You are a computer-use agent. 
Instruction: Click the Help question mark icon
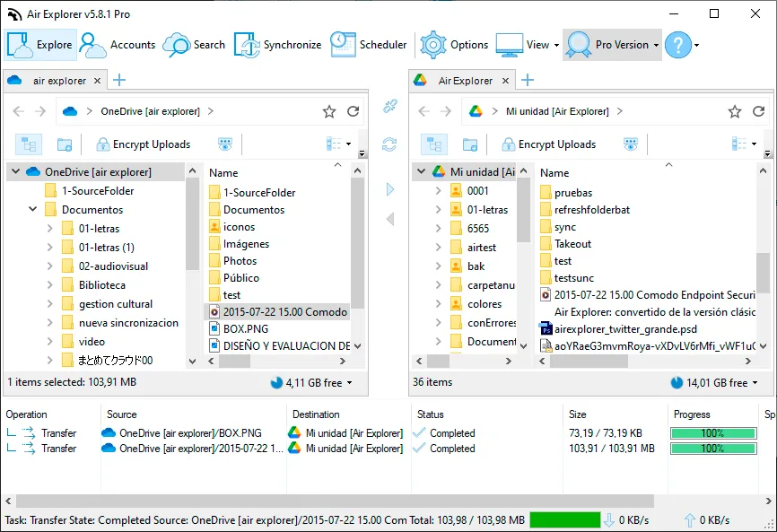(x=678, y=45)
